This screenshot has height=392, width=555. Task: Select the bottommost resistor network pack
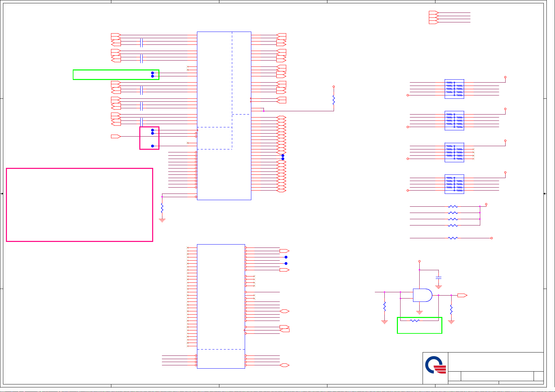[454, 184]
